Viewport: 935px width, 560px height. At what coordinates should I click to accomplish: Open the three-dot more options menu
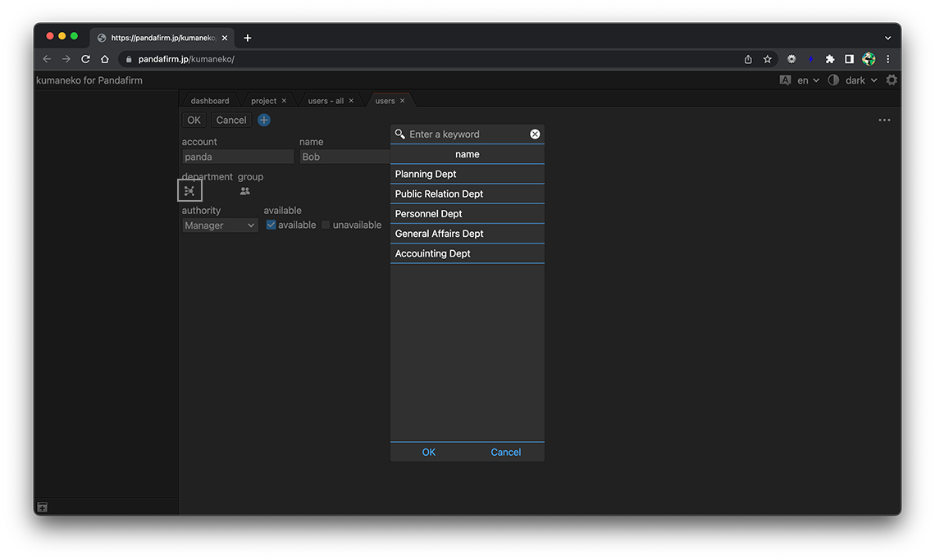point(884,120)
